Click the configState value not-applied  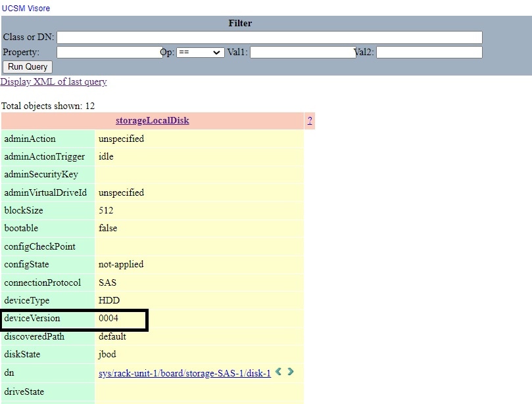[121, 264]
